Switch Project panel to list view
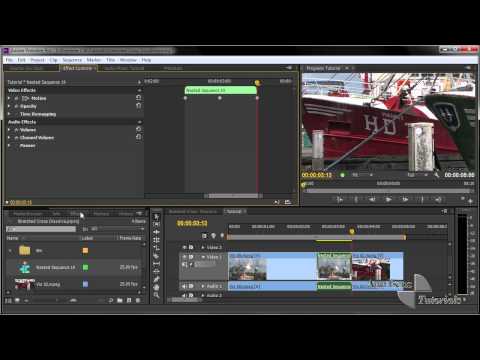Viewport: 480px width, 360px height. pyautogui.click(x=9, y=300)
